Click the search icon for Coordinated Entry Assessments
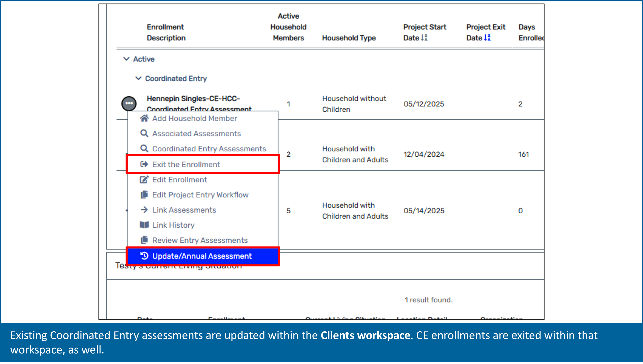The width and height of the screenshot is (643, 364). (144, 149)
